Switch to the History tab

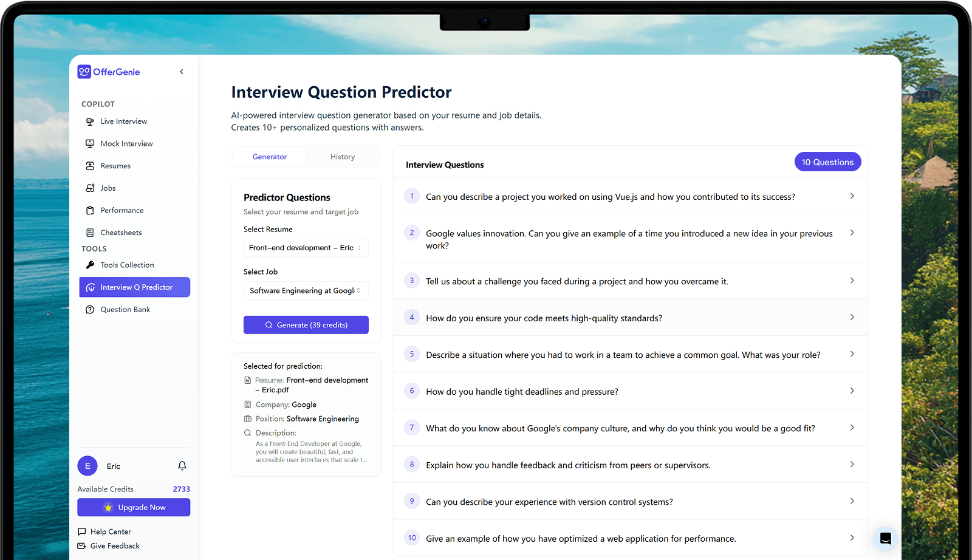tap(343, 157)
